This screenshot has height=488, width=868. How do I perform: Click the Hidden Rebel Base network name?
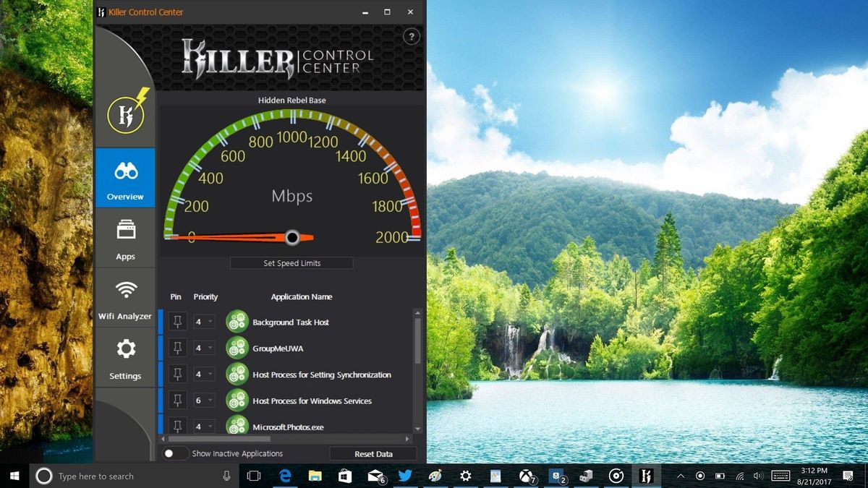(x=292, y=100)
